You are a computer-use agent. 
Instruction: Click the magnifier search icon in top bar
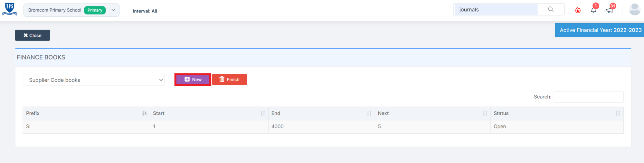coord(551,9)
